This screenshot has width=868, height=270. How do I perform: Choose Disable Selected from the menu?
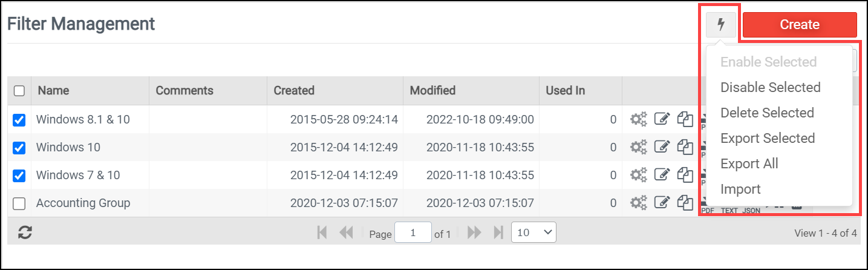pyautogui.click(x=770, y=88)
